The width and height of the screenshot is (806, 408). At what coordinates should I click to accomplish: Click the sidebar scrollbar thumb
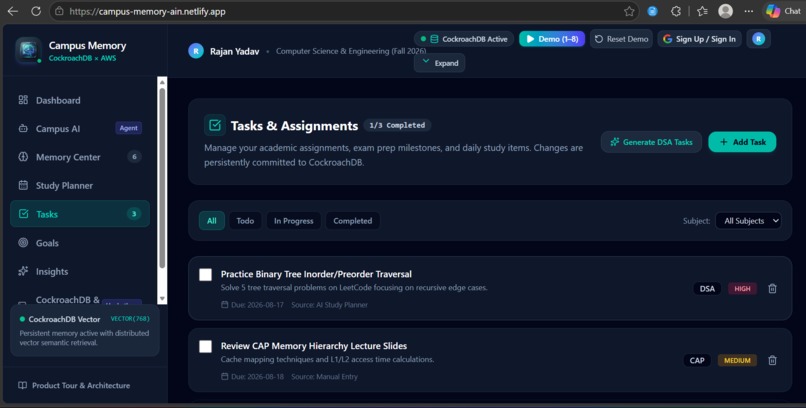(162, 178)
